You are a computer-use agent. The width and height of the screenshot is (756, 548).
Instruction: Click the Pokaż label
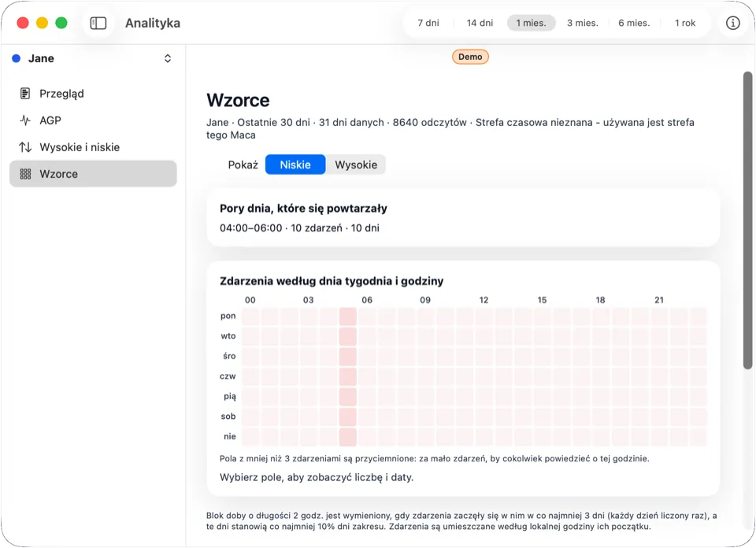243,165
